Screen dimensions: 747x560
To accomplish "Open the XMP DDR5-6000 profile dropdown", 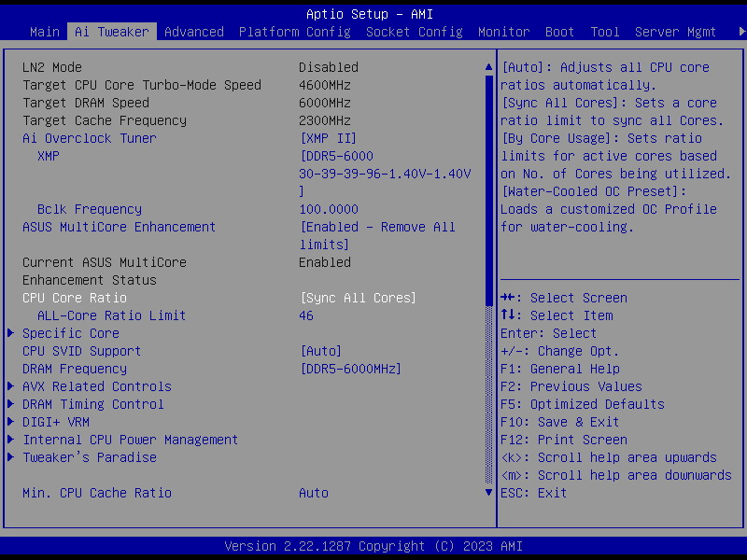I will [385, 174].
